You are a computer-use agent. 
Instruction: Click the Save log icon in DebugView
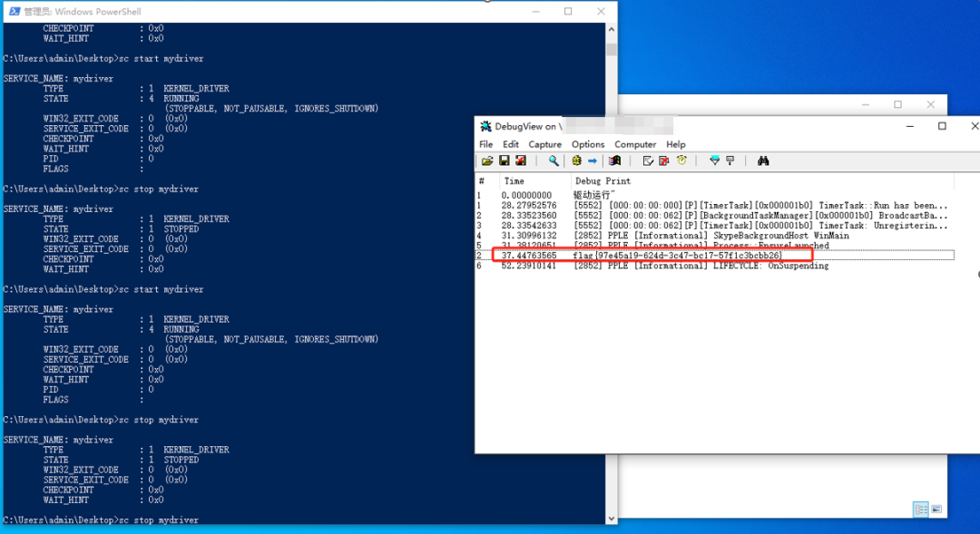click(x=504, y=161)
